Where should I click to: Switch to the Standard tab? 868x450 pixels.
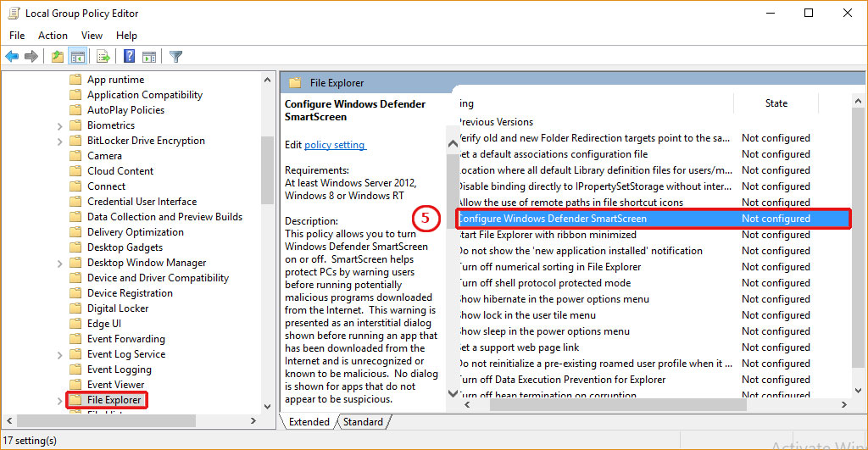pos(363,422)
